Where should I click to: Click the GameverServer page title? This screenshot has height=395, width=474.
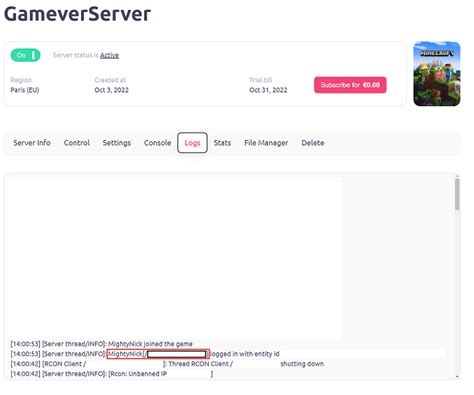click(x=77, y=14)
